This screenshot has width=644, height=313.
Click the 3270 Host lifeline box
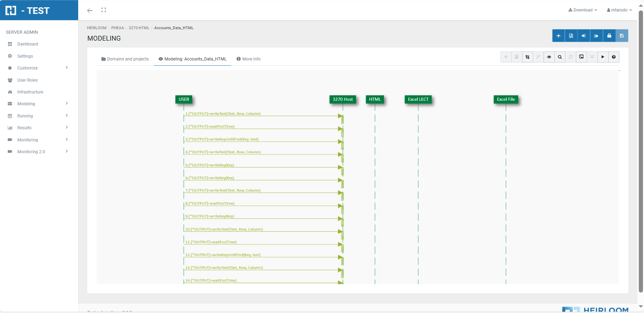342,99
